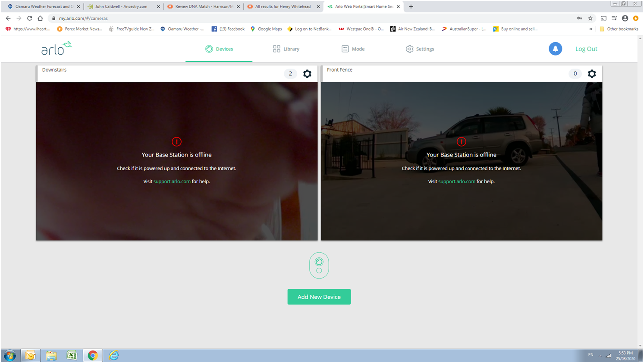Select the Devices tab
Image resolution: width=644 pixels, height=363 pixels.
[219, 49]
